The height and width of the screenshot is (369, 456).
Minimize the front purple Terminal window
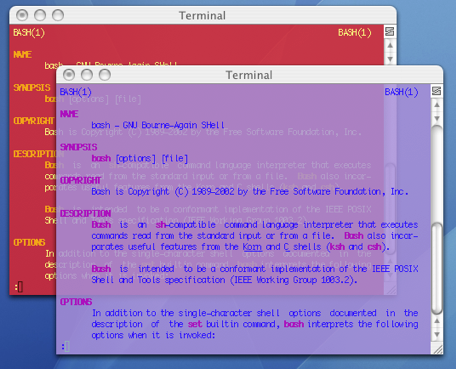tap(87, 75)
